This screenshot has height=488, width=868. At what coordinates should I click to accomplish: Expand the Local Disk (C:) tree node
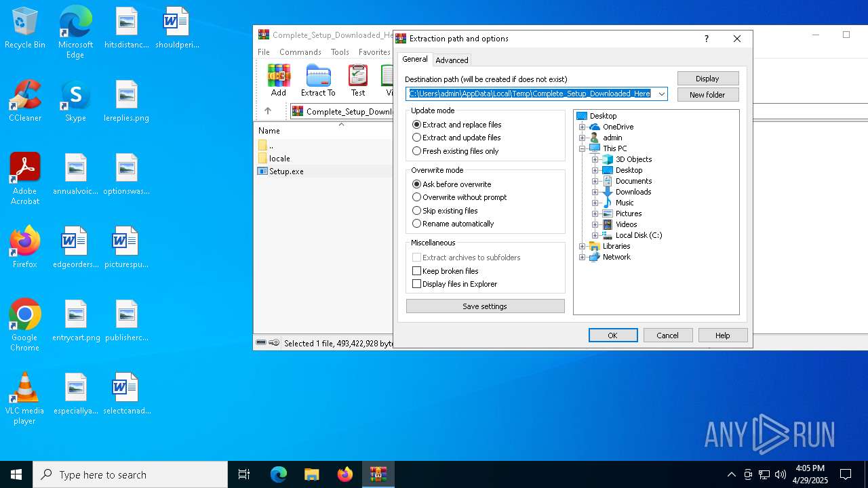click(595, 235)
